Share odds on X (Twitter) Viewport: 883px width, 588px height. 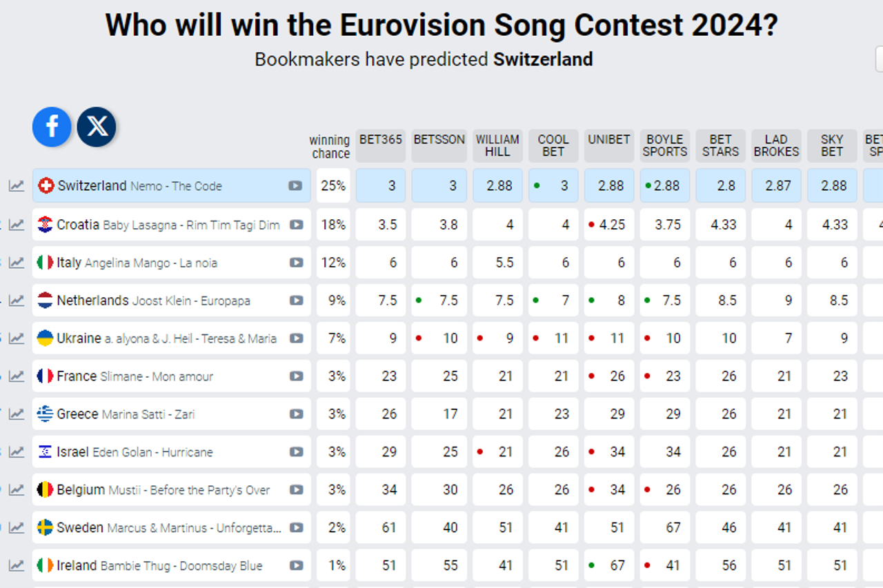pos(97,127)
